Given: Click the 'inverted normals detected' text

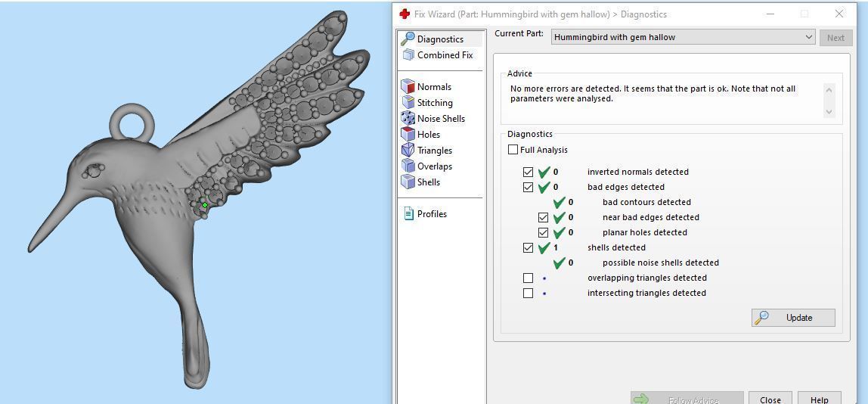Looking at the screenshot, I should click(x=637, y=172).
